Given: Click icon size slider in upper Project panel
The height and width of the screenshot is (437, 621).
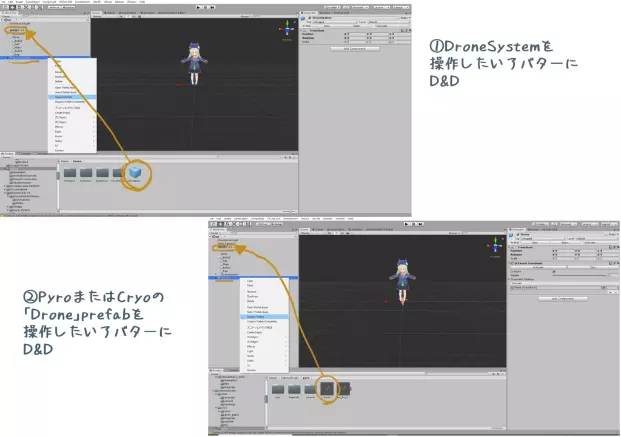Looking at the screenshot, I should point(290,212).
